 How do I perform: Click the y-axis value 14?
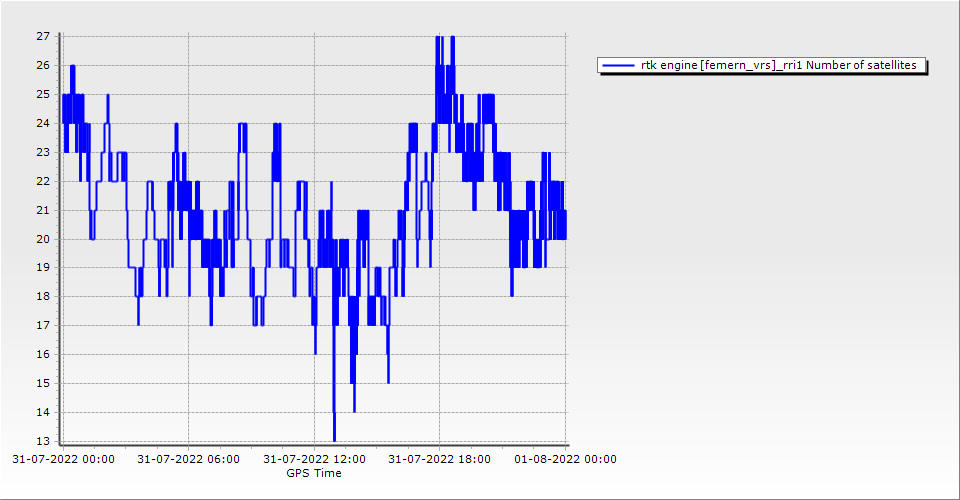tap(43, 413)
